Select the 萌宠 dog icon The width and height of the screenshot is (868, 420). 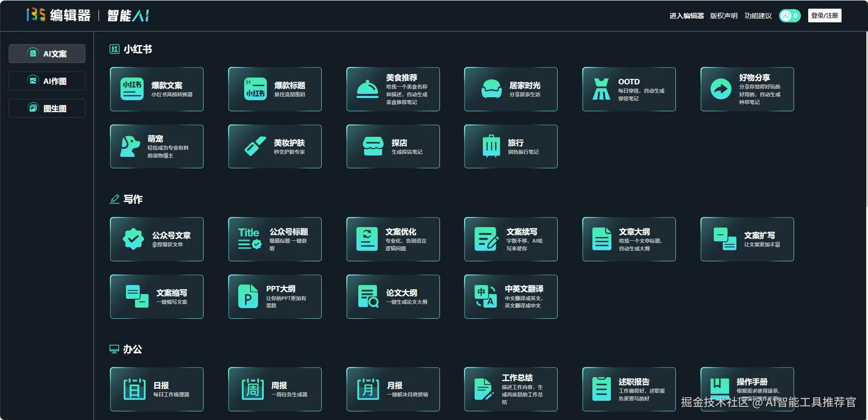coord(130,146)
